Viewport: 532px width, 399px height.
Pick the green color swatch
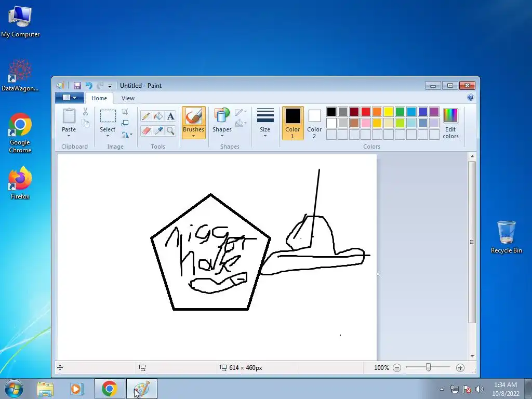tap(400, 112)
